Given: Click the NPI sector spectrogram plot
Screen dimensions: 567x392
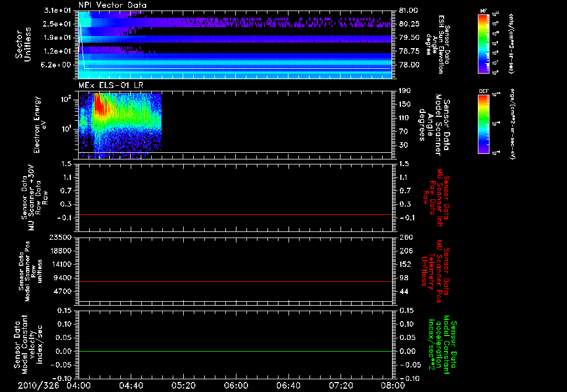Looking at the screenshot, I should pos(235,44).
